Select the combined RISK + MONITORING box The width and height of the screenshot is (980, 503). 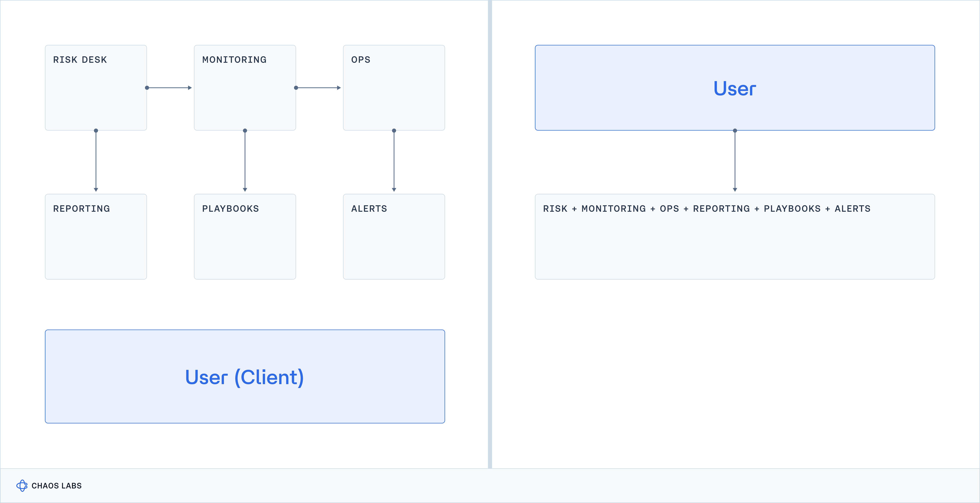click(x=735, y=237)
